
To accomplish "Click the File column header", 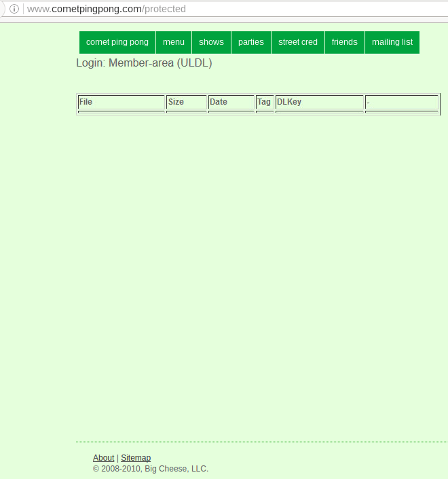I will tap(122, 102).
